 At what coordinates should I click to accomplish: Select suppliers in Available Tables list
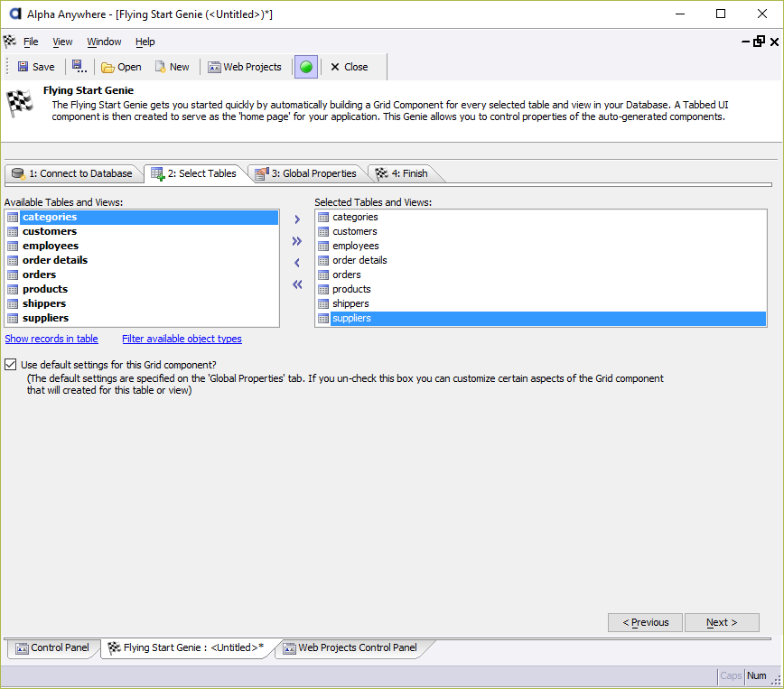coord(142,319)
